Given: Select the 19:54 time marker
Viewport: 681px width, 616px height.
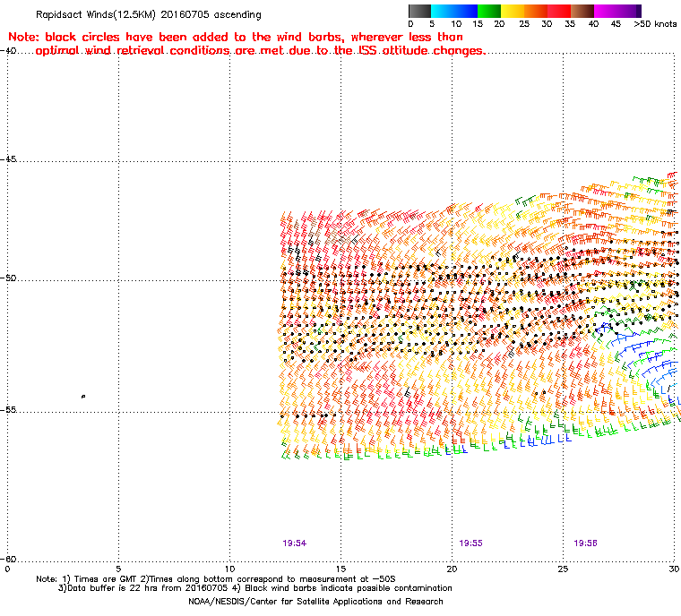Looking at the screenshot, I should (295, 543).
